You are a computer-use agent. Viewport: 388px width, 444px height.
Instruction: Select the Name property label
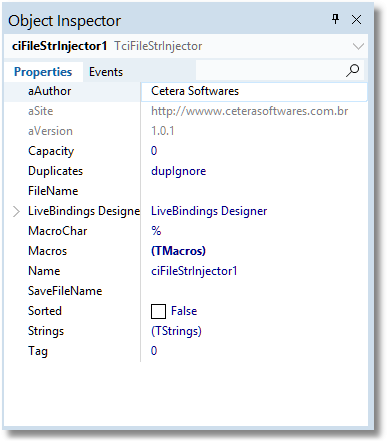pyautogui.click(x=44, y=271)
